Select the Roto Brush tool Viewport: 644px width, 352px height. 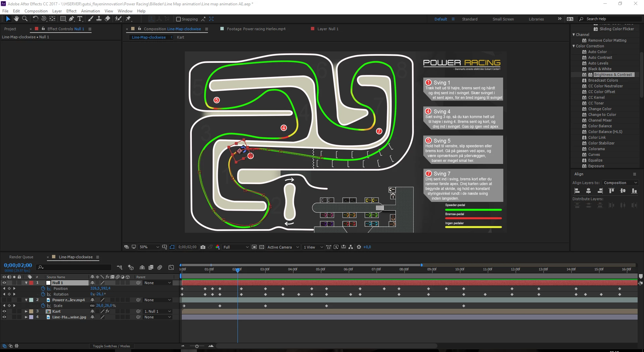[118, 19]
